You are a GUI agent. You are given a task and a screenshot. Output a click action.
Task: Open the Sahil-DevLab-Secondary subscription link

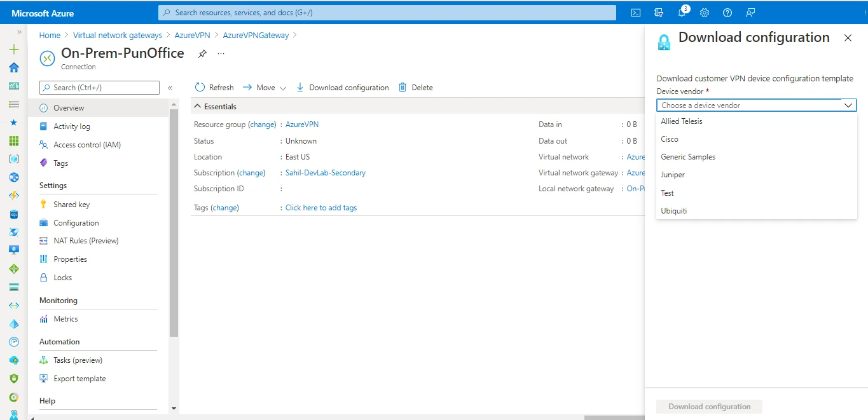coord(325,172)
